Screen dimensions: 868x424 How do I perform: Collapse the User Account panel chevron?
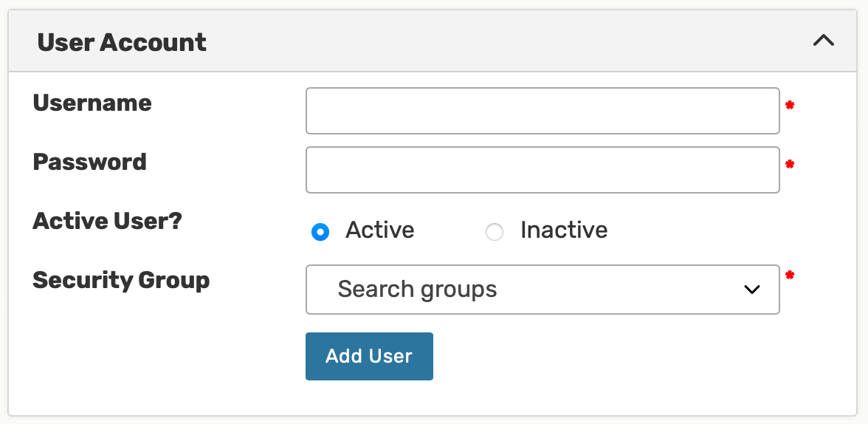(823, 41)
